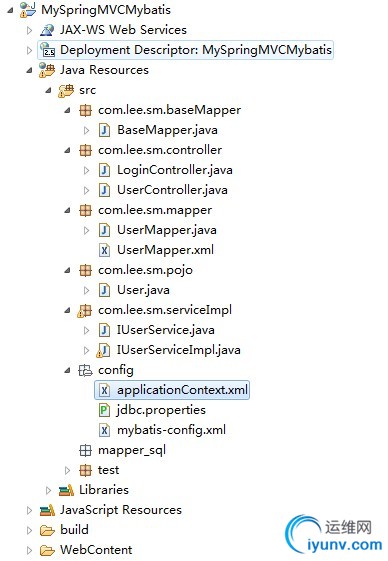Expand the build folder node
Viewport: 388px width, 561px height.
point(29,530)
